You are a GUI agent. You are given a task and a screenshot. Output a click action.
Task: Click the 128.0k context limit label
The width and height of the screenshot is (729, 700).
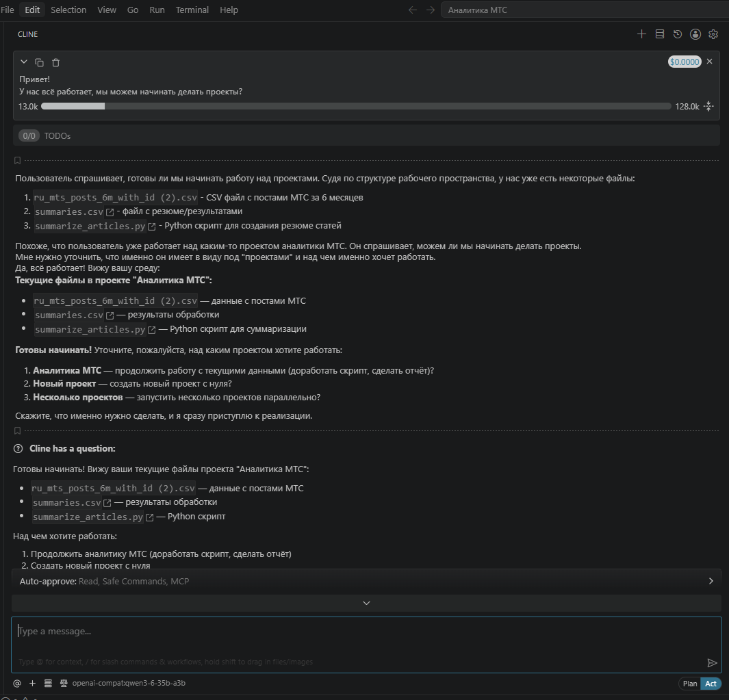pos(687,107)
